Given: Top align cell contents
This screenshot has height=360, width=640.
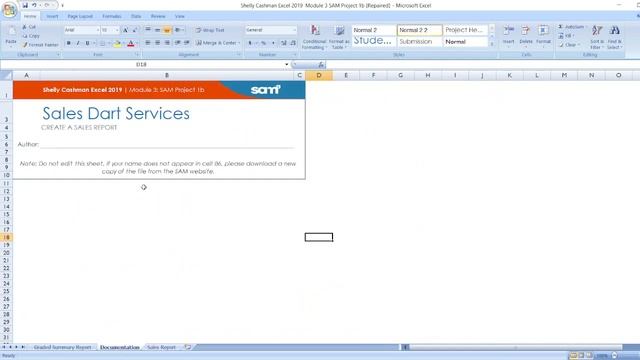Looking at the screenshot, I should tap(148, 30).
